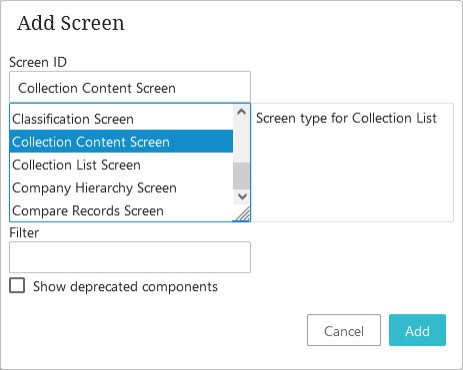Choose Collection List Screen option

coord(121,165)
